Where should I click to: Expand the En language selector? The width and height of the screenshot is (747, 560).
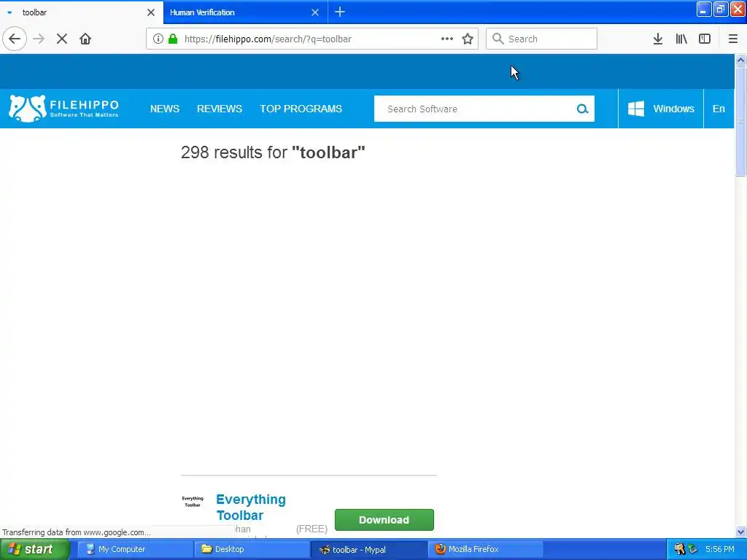pos(719,109)
